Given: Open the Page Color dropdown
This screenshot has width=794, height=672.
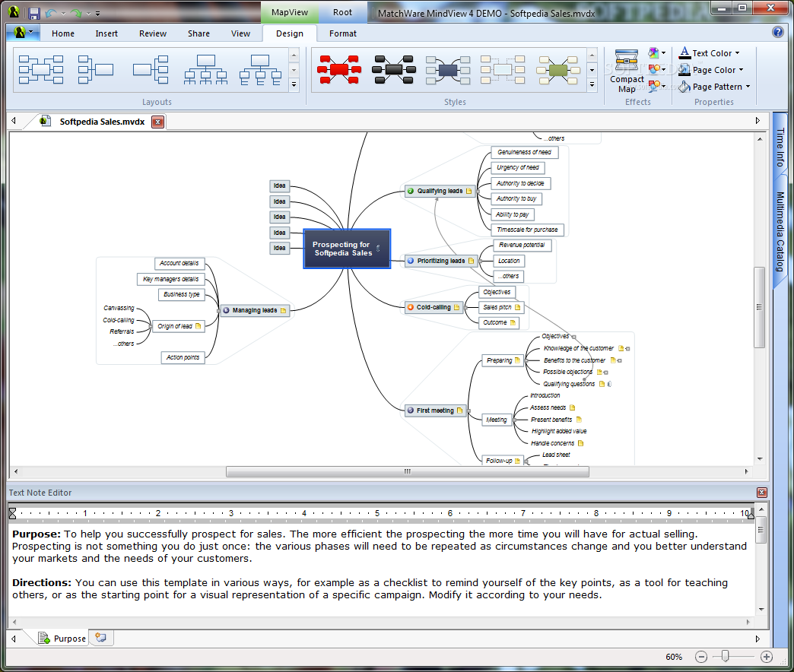Looking at the screenshot, I should pyautogui.click(x=711, y=70).
